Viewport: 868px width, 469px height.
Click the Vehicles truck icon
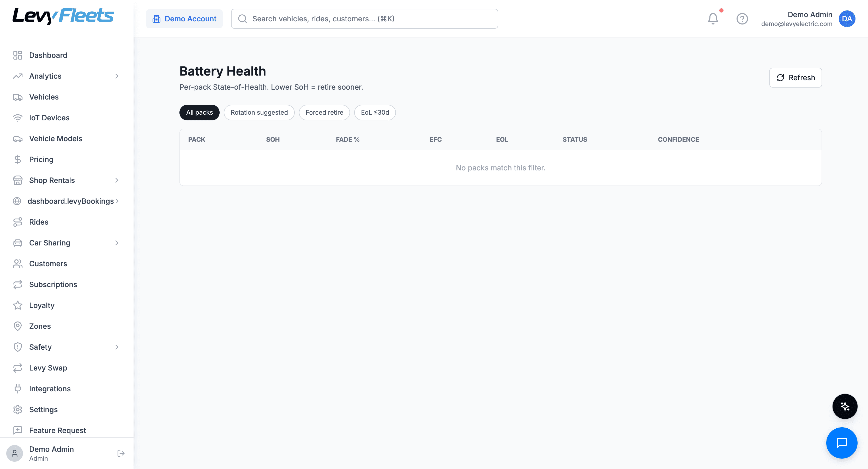17,97
